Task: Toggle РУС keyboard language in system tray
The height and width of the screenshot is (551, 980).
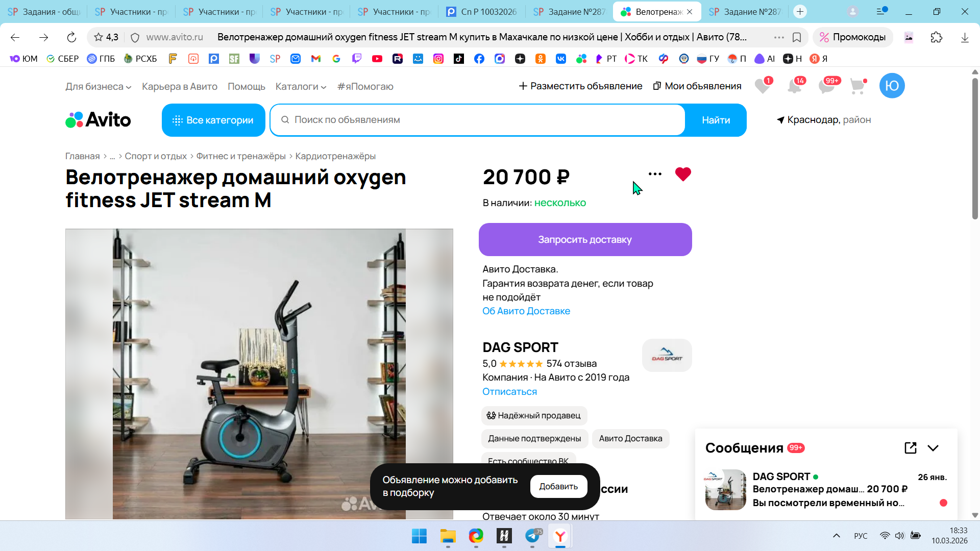Action: click(x=861, y=536)
